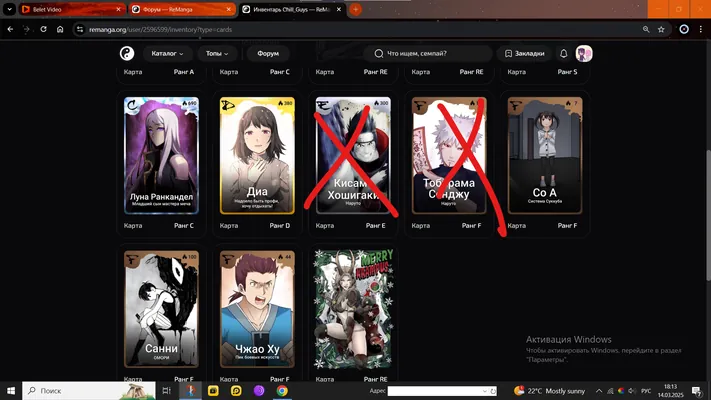Open the user avatar profile menu
This screenshot has width=711, height=400.
(584, 54)
